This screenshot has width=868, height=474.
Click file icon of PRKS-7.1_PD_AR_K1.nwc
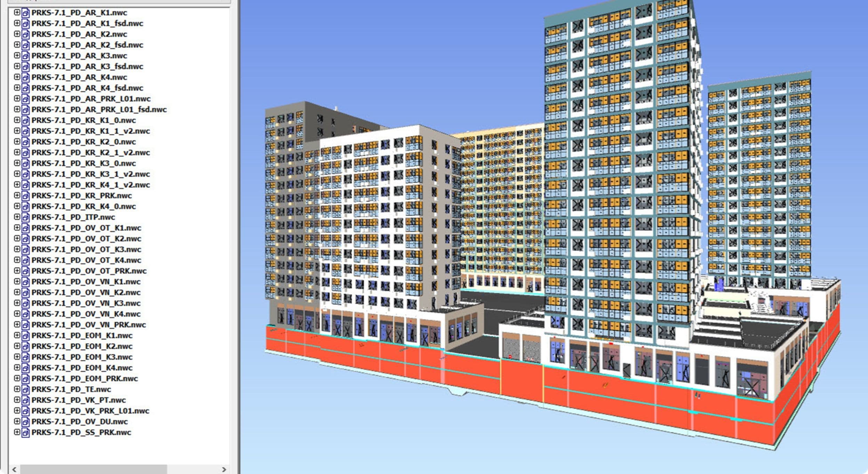pyautogui.click(x=25, y=13)
